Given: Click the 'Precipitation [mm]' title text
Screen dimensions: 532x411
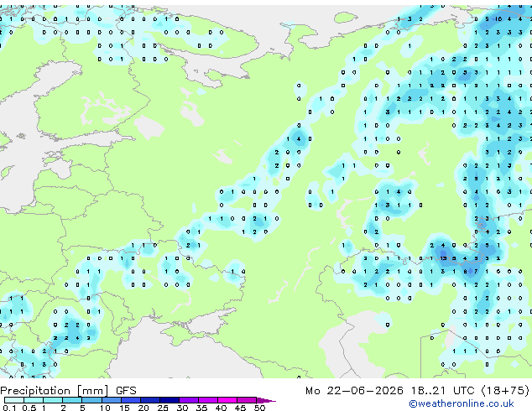Looking at the screenshot, I should (55, 391).
